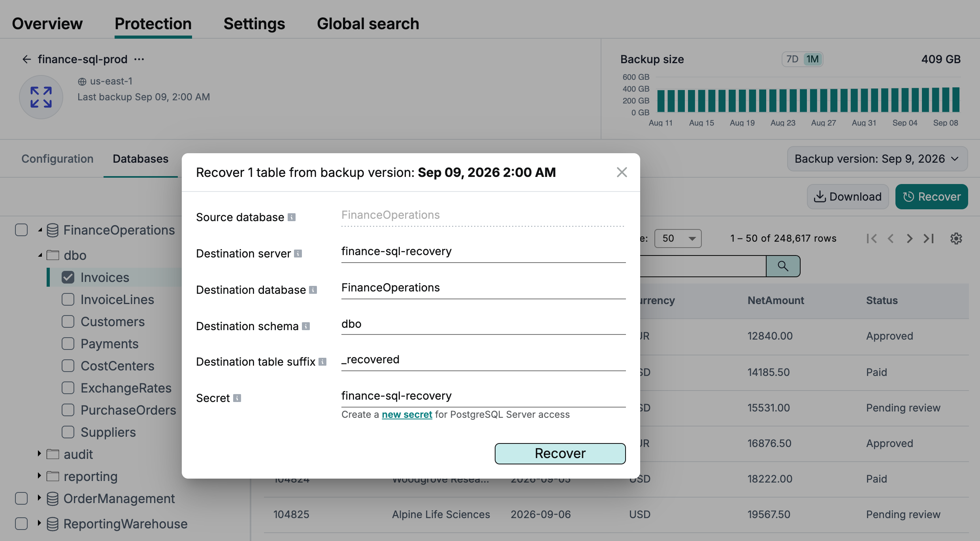Viewport: 980px width, 541px height.
Task: Switch to the Settings tab
Action: (x=254, y=24)
